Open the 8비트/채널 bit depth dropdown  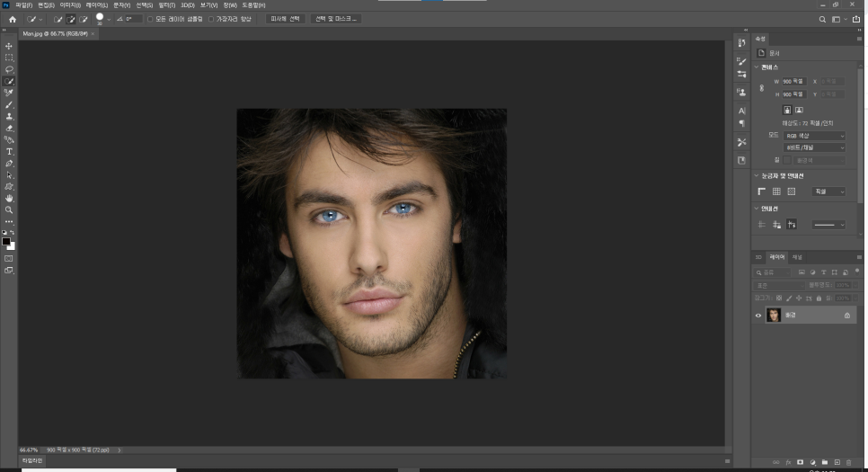[815, 148]
